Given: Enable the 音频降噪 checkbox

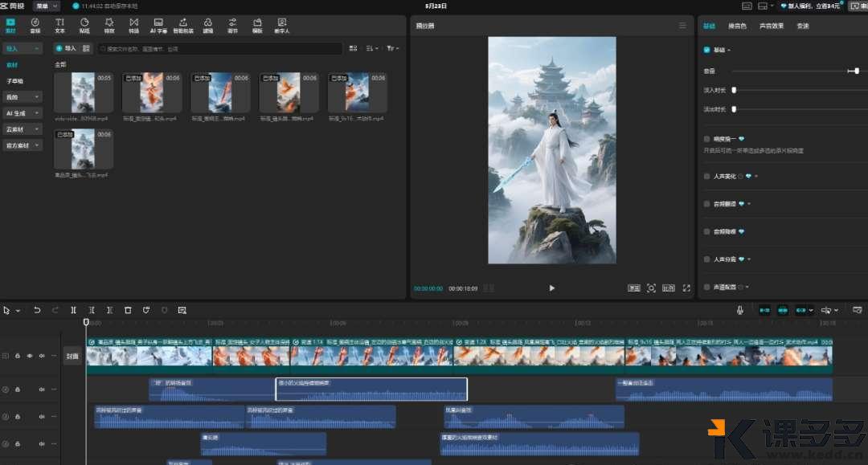Looking at the screenshot, I should coord(707,231).
